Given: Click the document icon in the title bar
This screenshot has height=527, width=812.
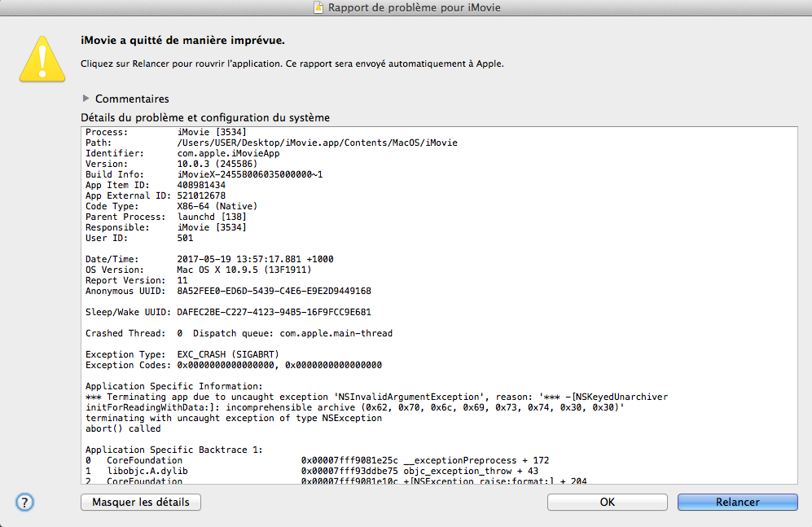Looking at the screenshot, I should [318, 7].
